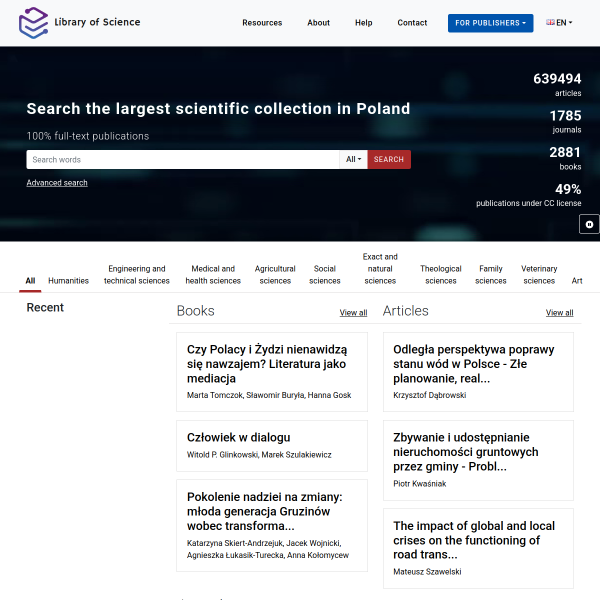Screen dimensions: 600x600
Task: Open the Resources menu item
Action: [x=262, y=23]
